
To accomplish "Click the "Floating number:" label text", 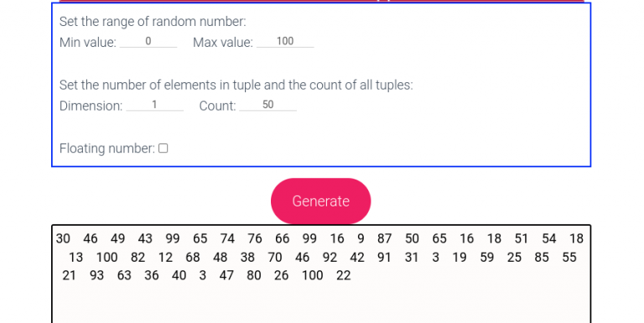I will click(x=107, y=148).
